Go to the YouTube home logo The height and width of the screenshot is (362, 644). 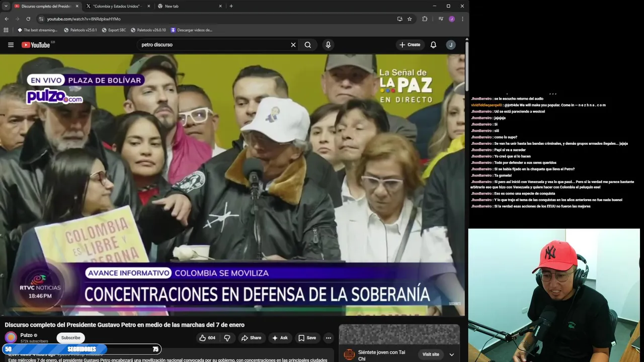coord(36,45)
